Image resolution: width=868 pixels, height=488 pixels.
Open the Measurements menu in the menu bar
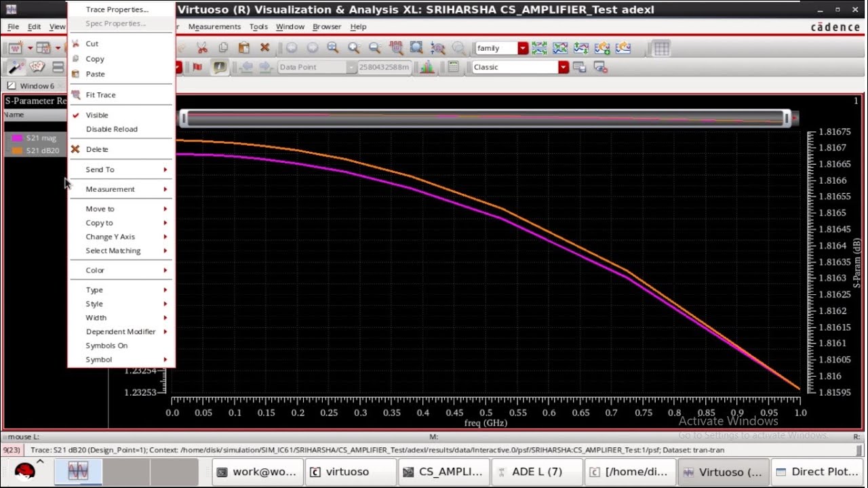coord(214,26)
